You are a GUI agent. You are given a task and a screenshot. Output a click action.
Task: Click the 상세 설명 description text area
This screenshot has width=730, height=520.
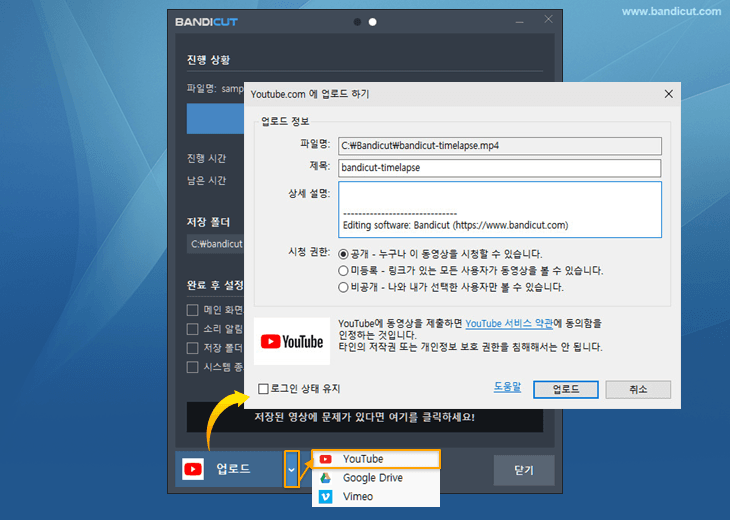(x=500, y=209)
